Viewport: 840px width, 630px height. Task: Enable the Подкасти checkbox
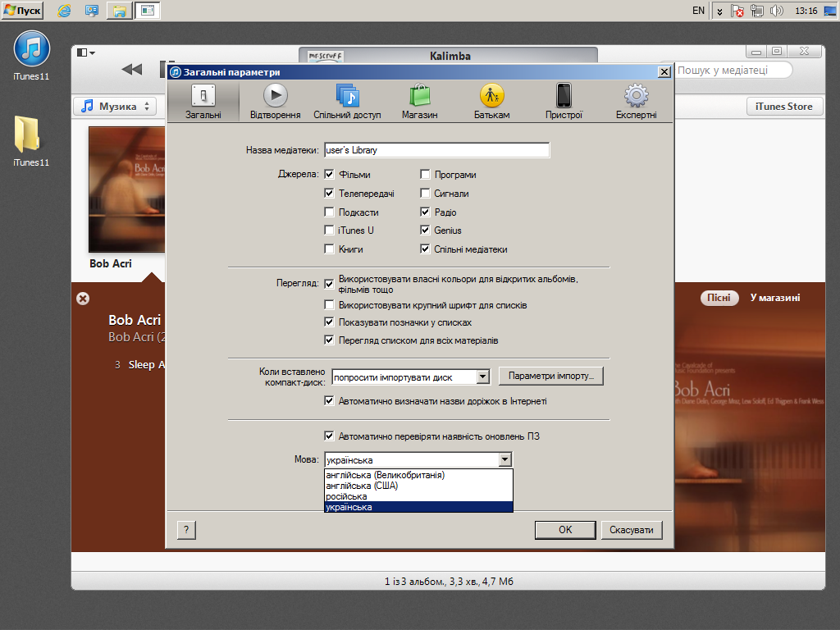pos(330,212)
